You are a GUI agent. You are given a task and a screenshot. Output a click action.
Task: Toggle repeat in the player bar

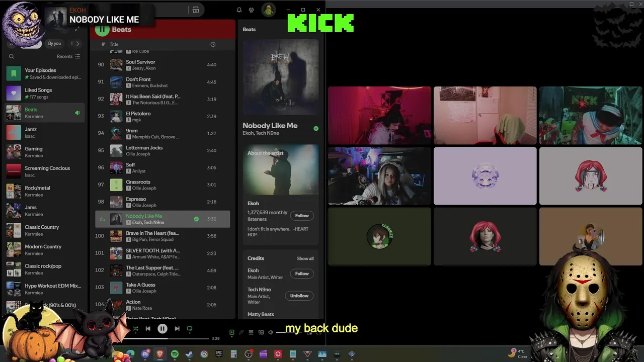[190, 329]
